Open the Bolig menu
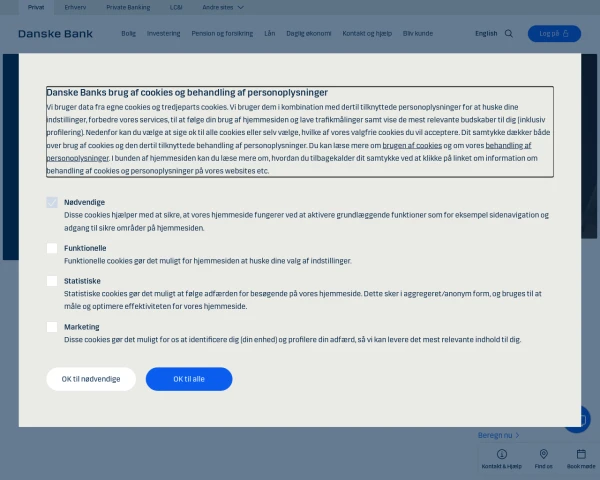 [129, 34]
